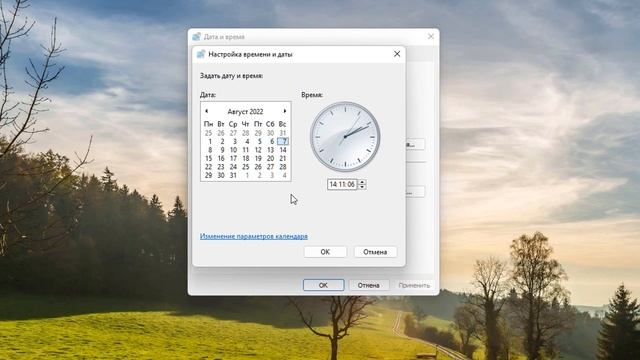Viewport: 640px width, 360px height.
Task: Select August 27 in the calendar
Action: pos(270,167)
